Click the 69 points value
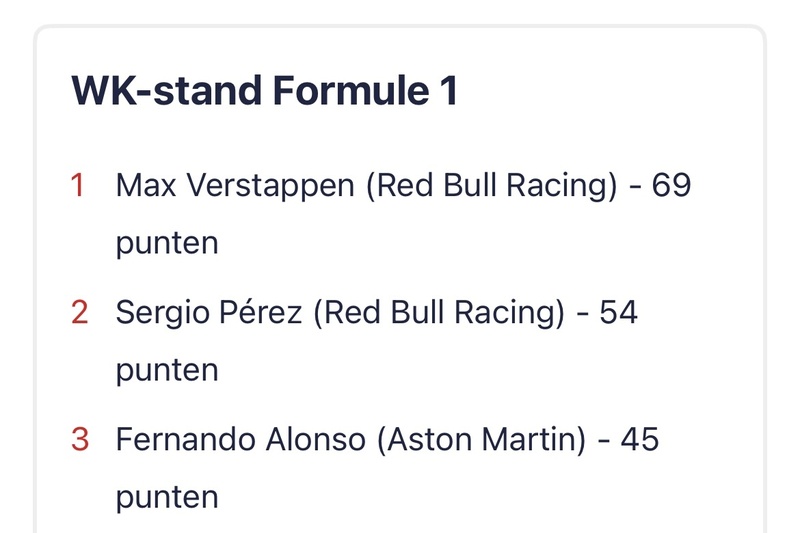800x533 pixels. click(x=671, y=185)
